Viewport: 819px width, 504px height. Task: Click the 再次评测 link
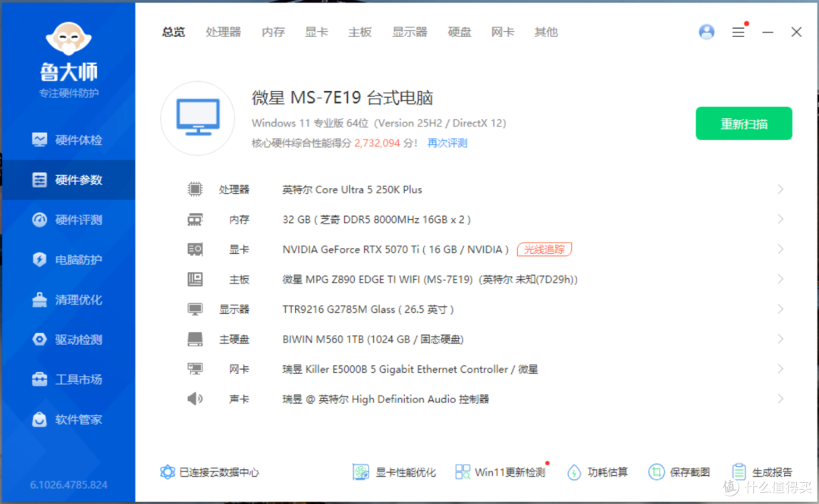tap(447, 143)
